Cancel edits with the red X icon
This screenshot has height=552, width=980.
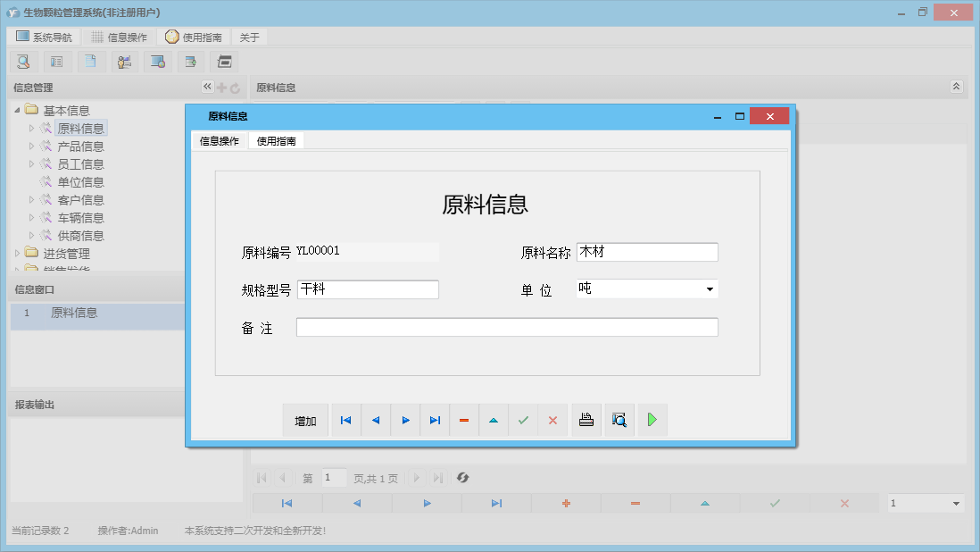click(x=552, y=420)
